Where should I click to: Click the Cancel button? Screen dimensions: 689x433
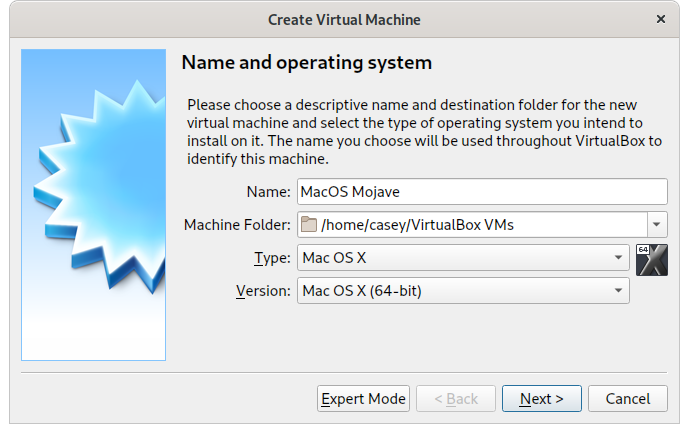[627, 399]
